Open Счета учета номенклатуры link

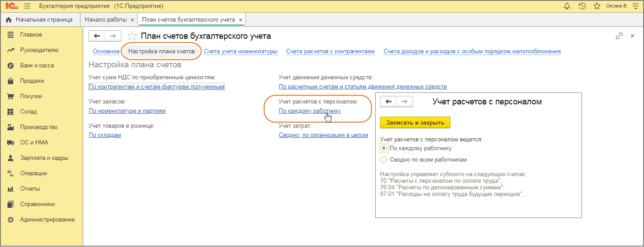point(240,52)
